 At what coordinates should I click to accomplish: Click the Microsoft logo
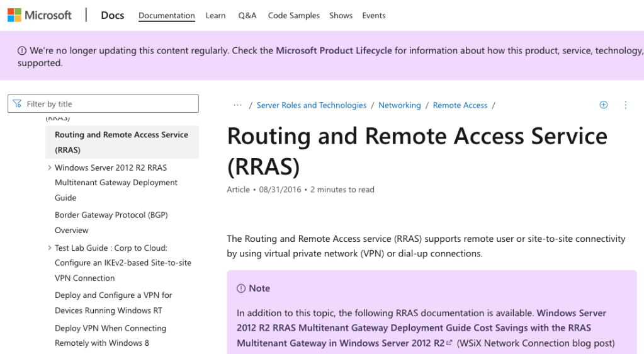pyautogui.click(x=40, y=15)
